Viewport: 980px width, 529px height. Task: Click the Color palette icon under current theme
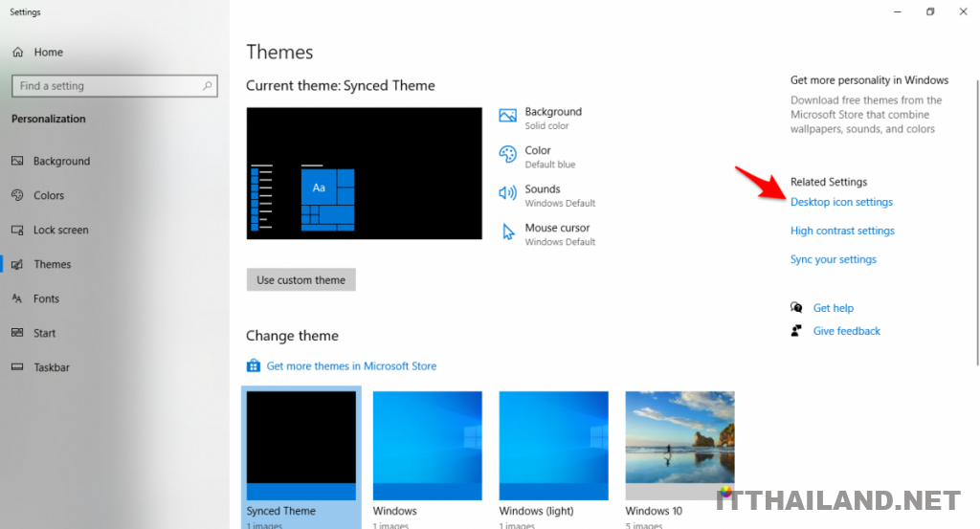point(507,154)
